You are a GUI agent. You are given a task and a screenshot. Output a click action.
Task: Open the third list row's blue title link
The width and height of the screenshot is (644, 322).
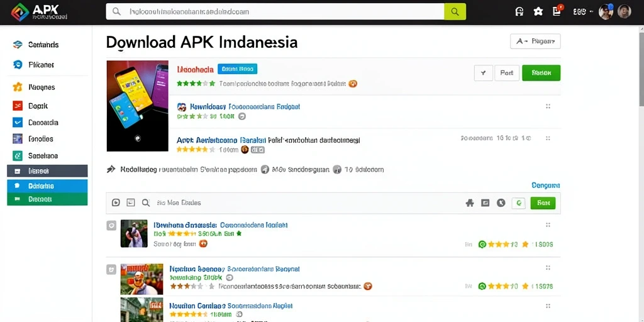point(231,306)
